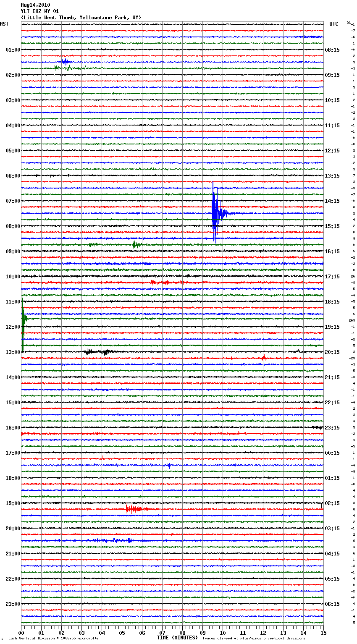The width and height of the screenshot is (357, 644).
Task: Select the station code YLT EHZ WY 01
Action: [x=40, y=11]
